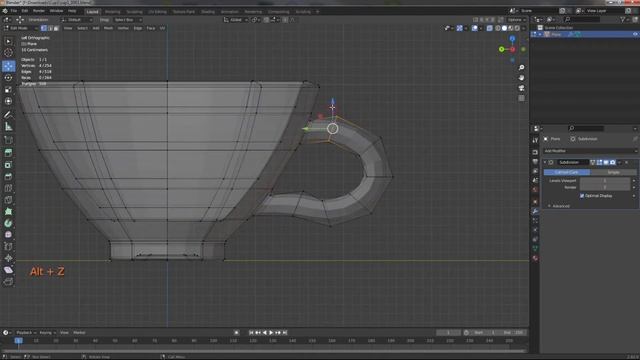
Task: Toggle the camera view icon
Action: coord(521,88)
